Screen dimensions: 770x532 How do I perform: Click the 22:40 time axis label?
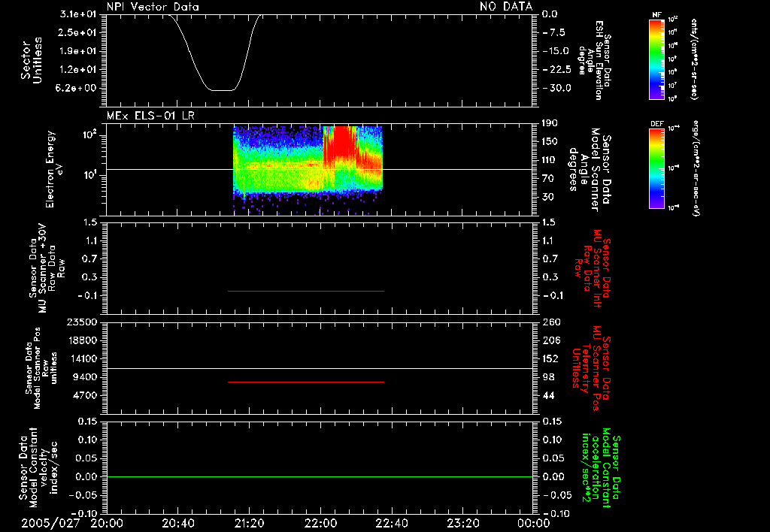pyautogui.click(x=392, y=524)
